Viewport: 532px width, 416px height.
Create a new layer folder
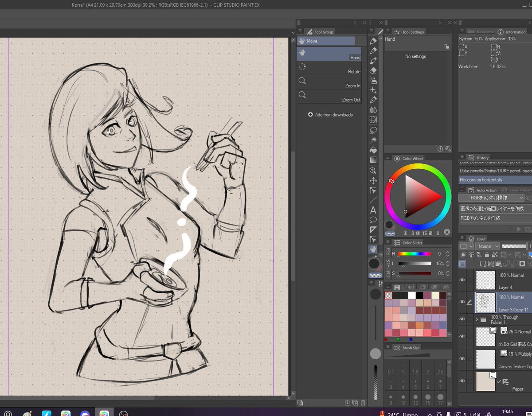pyautogui.click(x=499, y=264)
